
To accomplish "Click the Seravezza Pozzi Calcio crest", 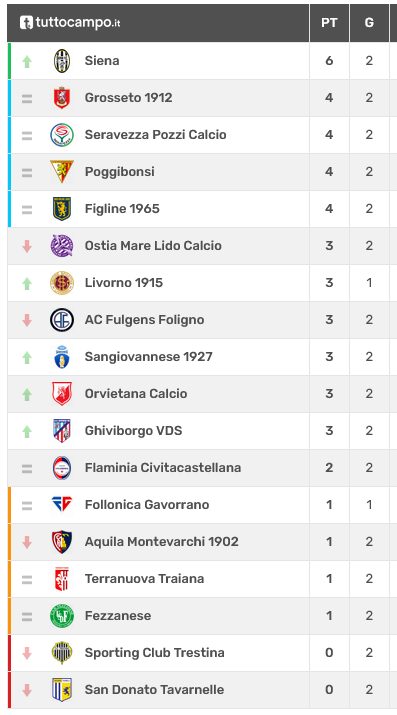I will (x=62, y=135).
